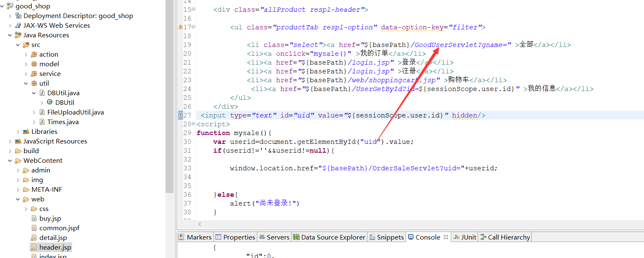Open the Call Hierarchy tab
Viewport: 644px width, 258px height.
[505, 237]
